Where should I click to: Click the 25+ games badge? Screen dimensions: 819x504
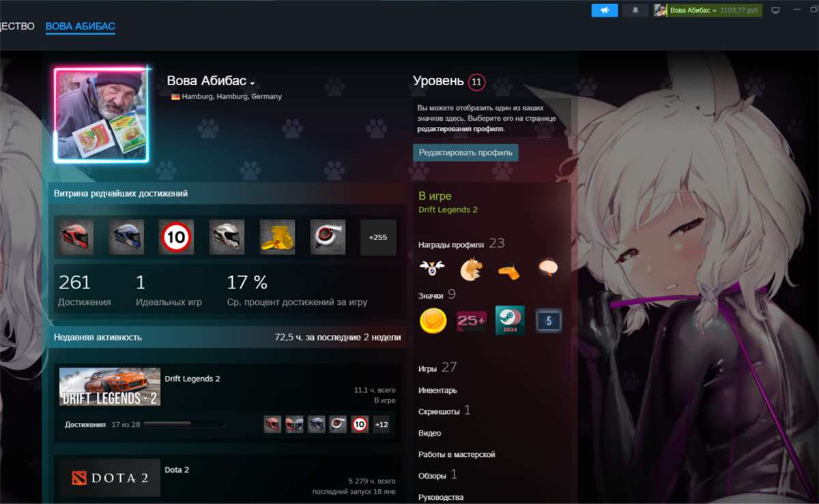(x=472, y=321)
